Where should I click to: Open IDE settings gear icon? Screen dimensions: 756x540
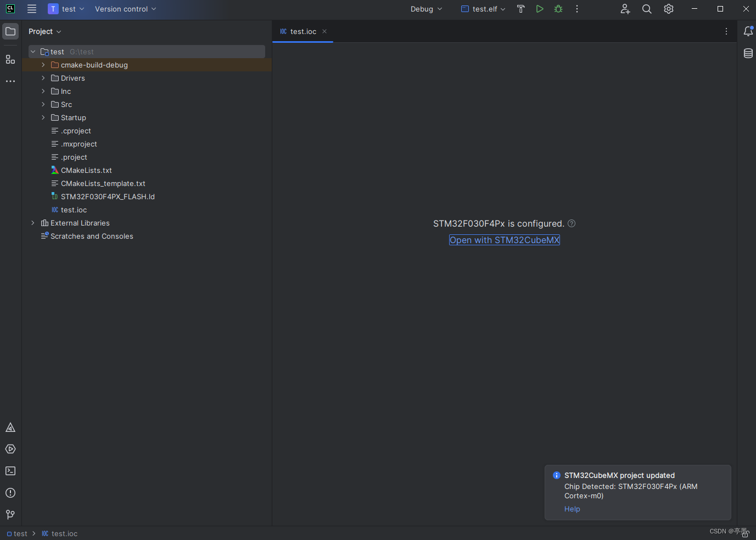[x=669, y=9]
